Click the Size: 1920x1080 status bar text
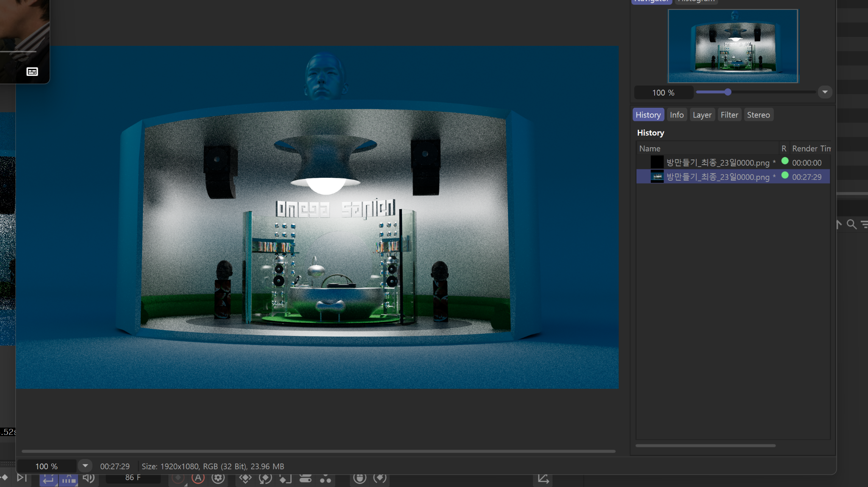 [213, 466]
